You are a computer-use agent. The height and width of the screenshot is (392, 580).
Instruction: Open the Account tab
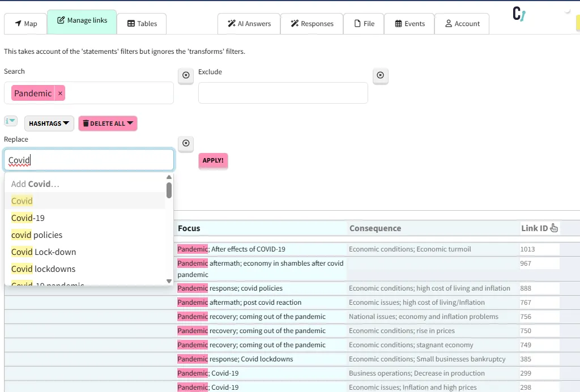[x=462, y=24]
